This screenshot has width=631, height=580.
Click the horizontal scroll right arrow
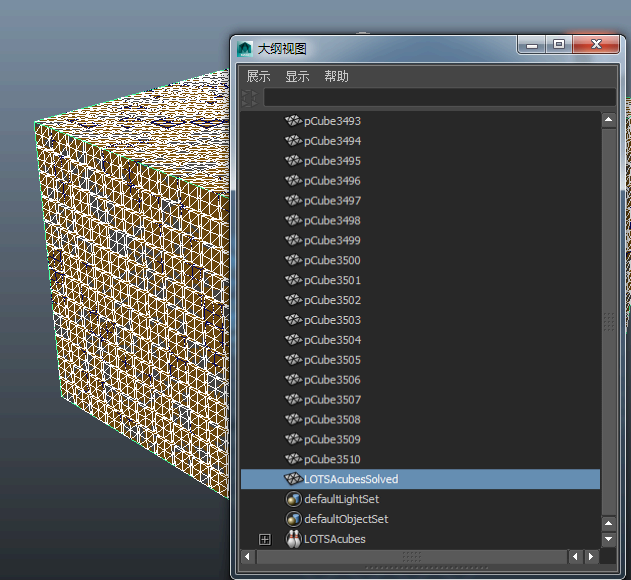pyautogui.click(x=591, y=557)
